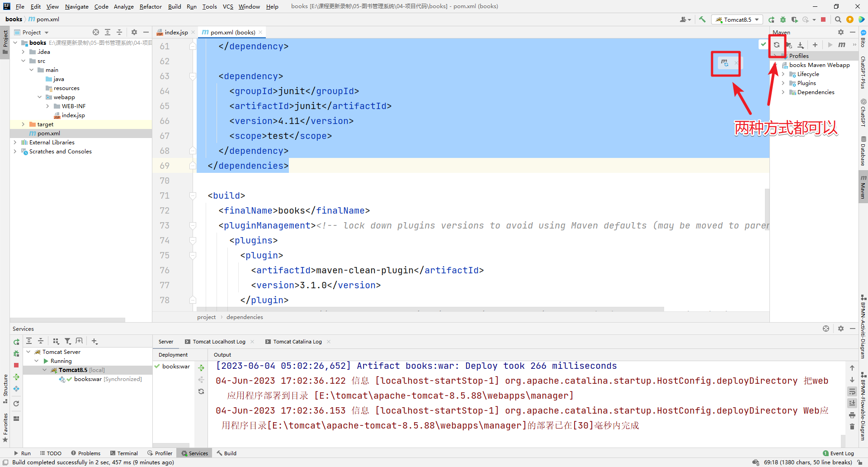Add Maven project with plus icon

pyautogui.click(x=815, y=45)
